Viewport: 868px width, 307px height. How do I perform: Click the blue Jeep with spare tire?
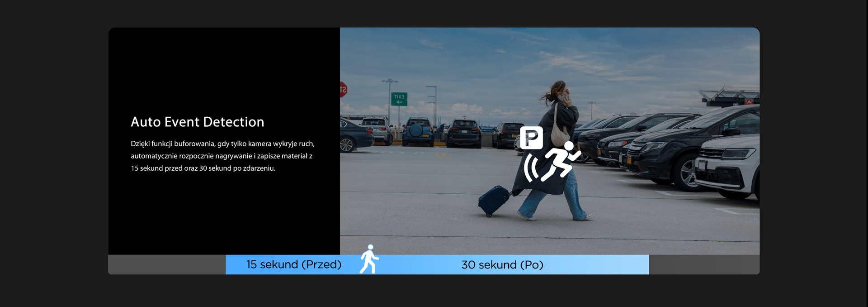point(418,132)
